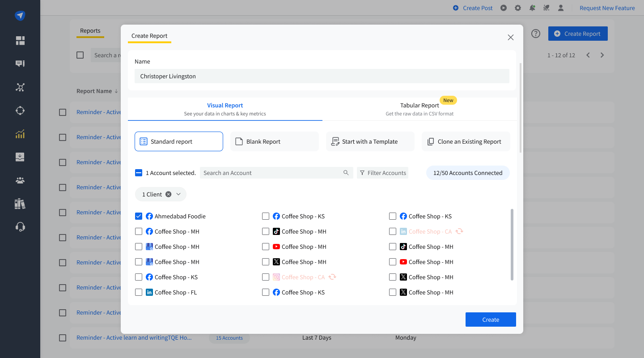644x358 pixels.
Task: Click the blue Create button
Action: coord(491,320)
